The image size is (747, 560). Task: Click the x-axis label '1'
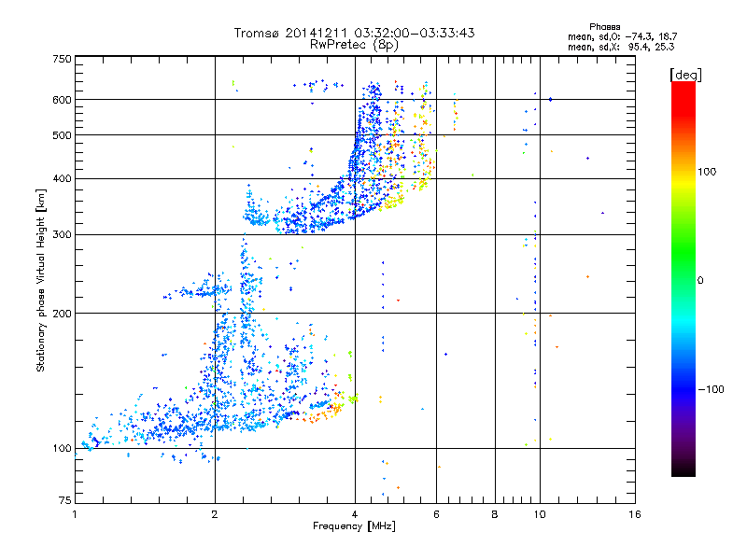[x=75, y=514]
